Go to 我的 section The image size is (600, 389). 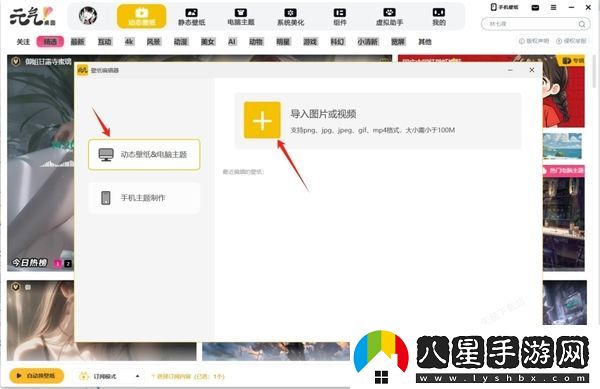[x=439, y=17]
